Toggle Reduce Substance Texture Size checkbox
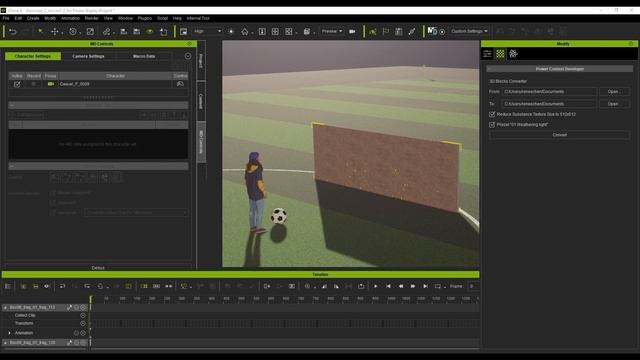This screenshot has width=640, height=360. 492,114
